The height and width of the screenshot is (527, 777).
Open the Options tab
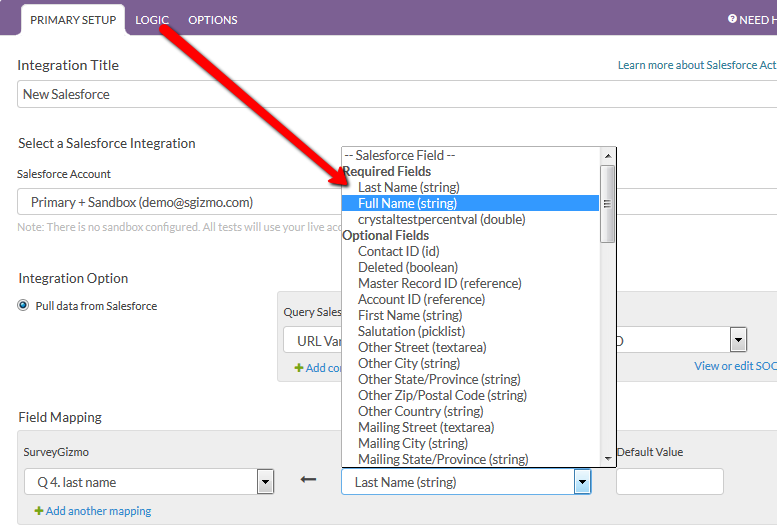click(x=212, y=20)
